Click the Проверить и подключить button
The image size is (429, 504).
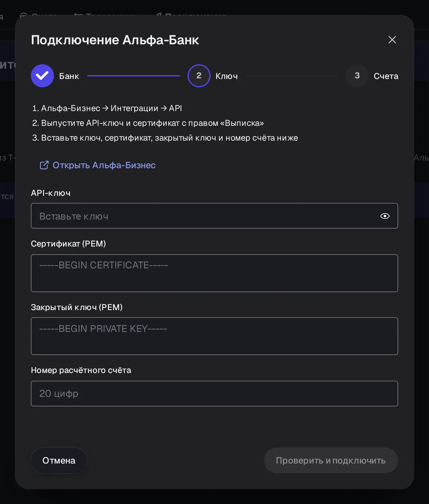(x=331, y=460)
